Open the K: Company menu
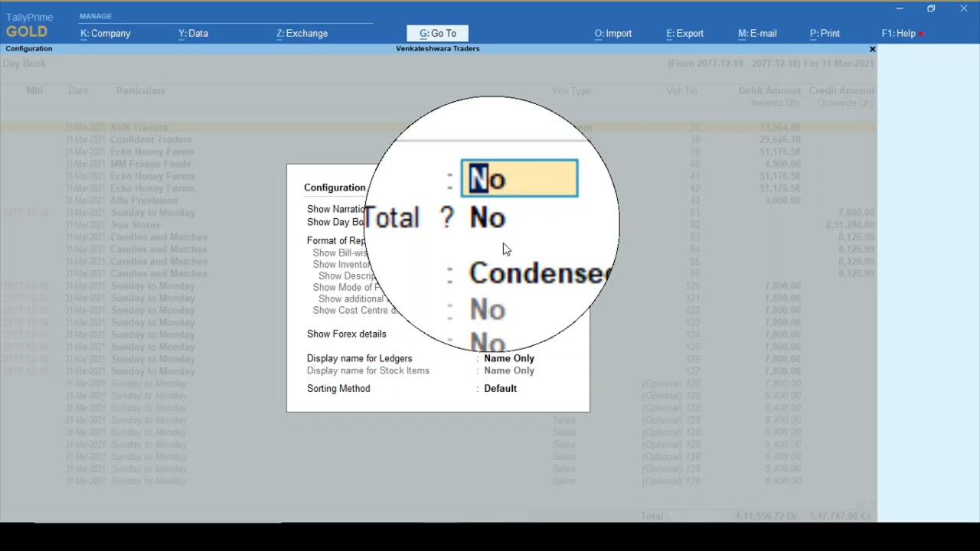This screenshot has width=980, height=551. click(x=106, y=34)
